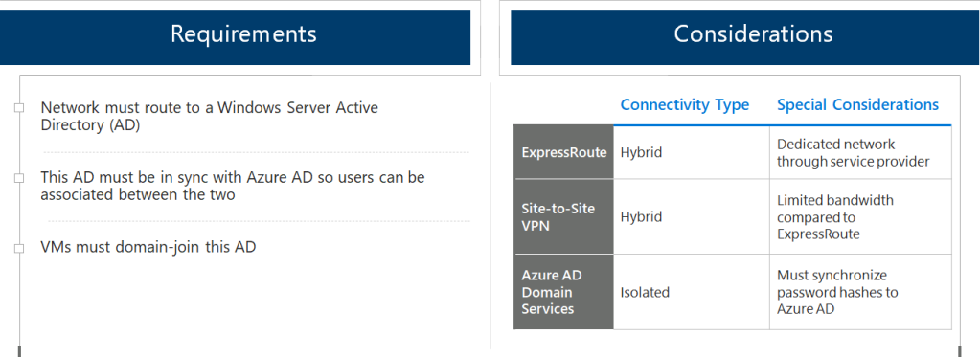Viewport: 980px width, 357px height.
Task: Click the Requirements header banner
Action: point(235,36)
